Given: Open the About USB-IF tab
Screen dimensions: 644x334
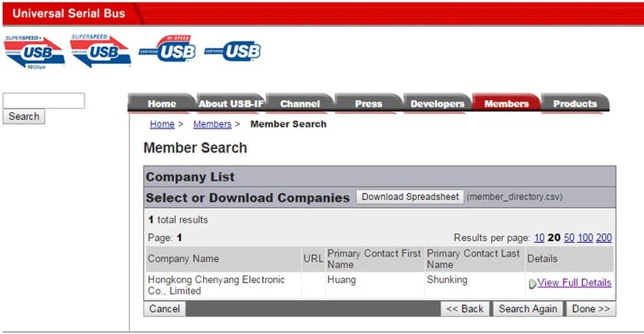Looking at the screenshot, I should pos(231,104).
